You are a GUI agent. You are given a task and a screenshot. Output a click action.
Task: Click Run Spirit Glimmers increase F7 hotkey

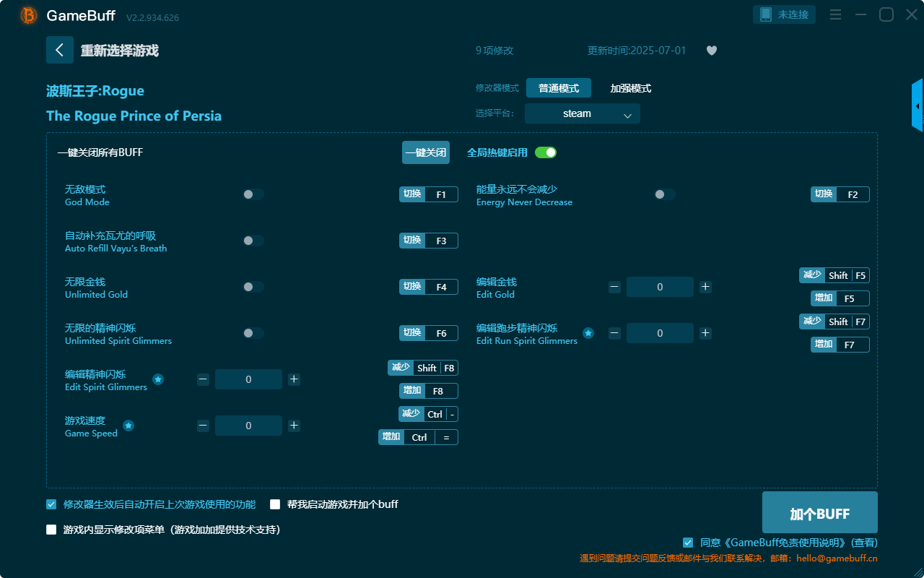pos(840,345)
